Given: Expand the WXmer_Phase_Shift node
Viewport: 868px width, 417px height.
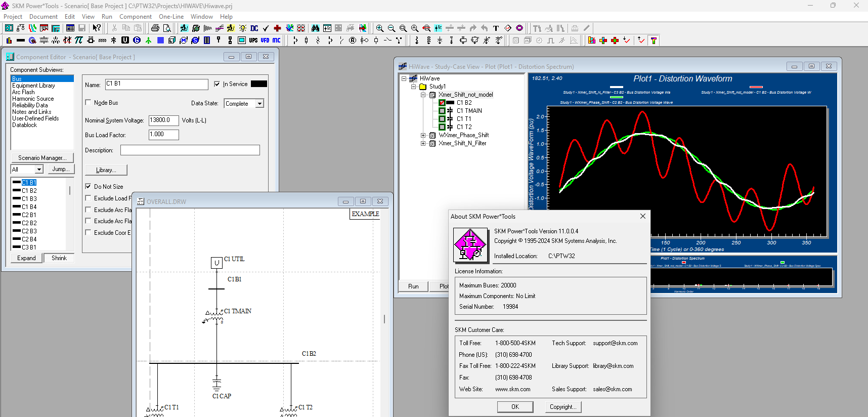Looking at the screenshot, I should tap(423, 135).
